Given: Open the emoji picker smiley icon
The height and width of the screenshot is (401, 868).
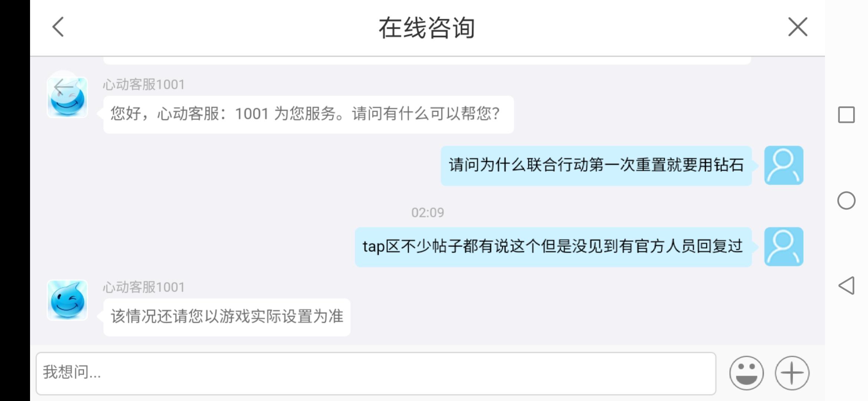Looking at the screenshot, I should (x=746, y=373).
